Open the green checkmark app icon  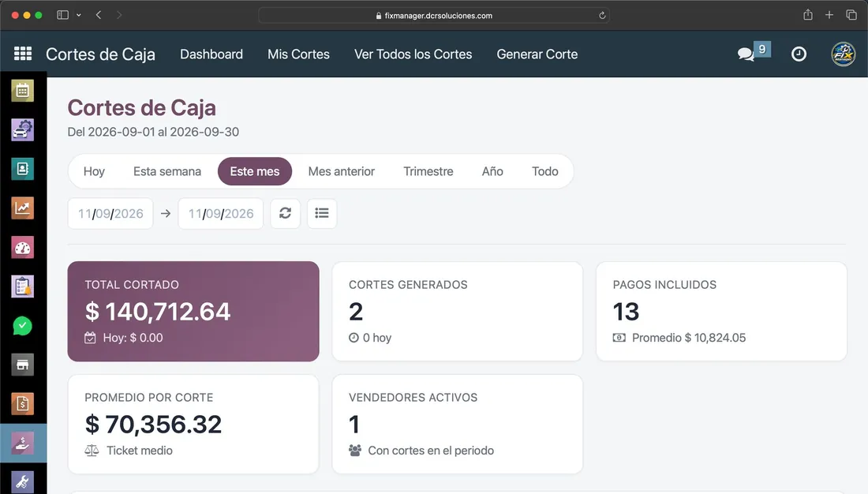click(x=23, y=326)
